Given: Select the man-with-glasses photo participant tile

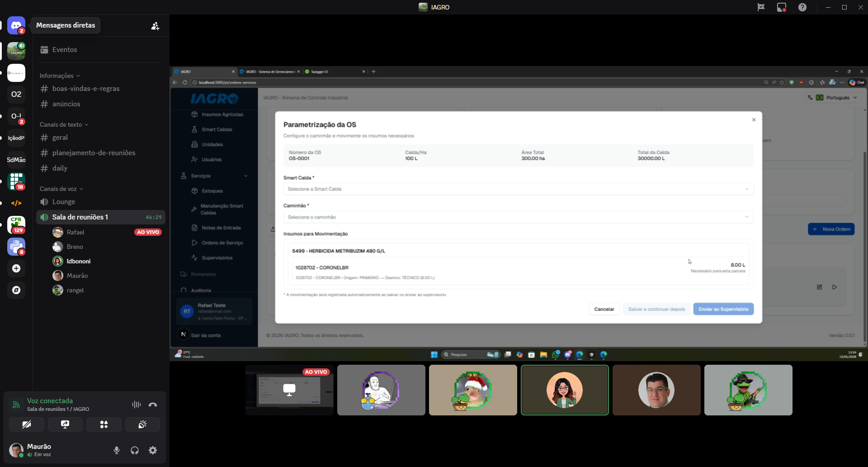Looking at the screenshot, I should [656, 390].
